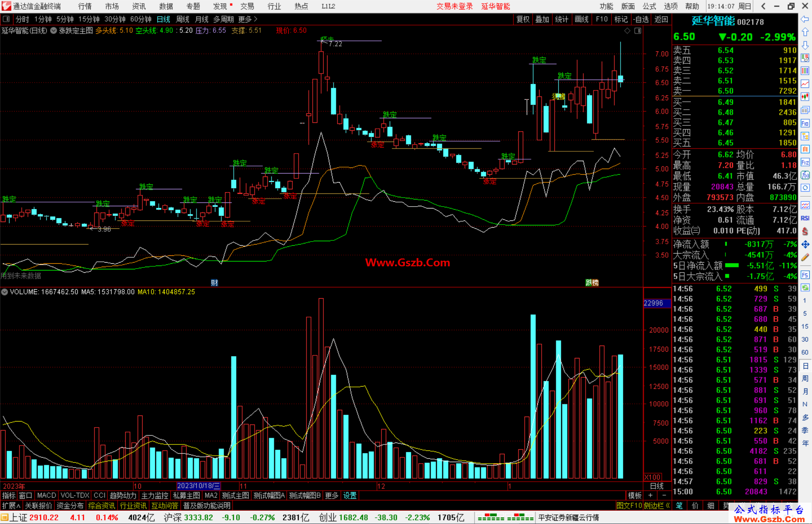Select the 笔 tab below tick list
The height and width of the screenshot is (524, 812).
tap(679, 506)
